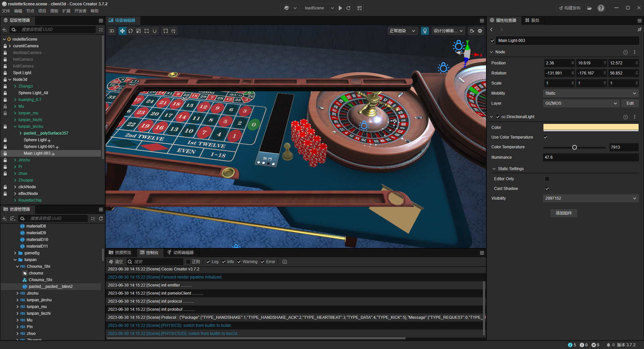Clear the console with 清空
Screen dimensions: 644x349
point(116,262)
